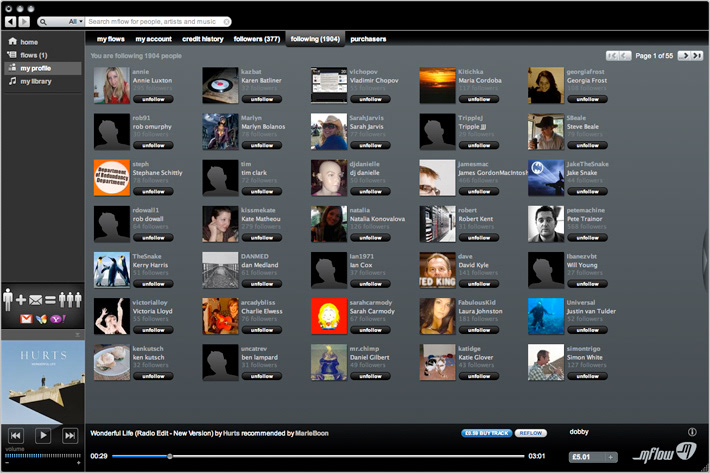Viewport: 710px width, 473px height.
Task: Skip to the next track
Action: tap(70, 435)
